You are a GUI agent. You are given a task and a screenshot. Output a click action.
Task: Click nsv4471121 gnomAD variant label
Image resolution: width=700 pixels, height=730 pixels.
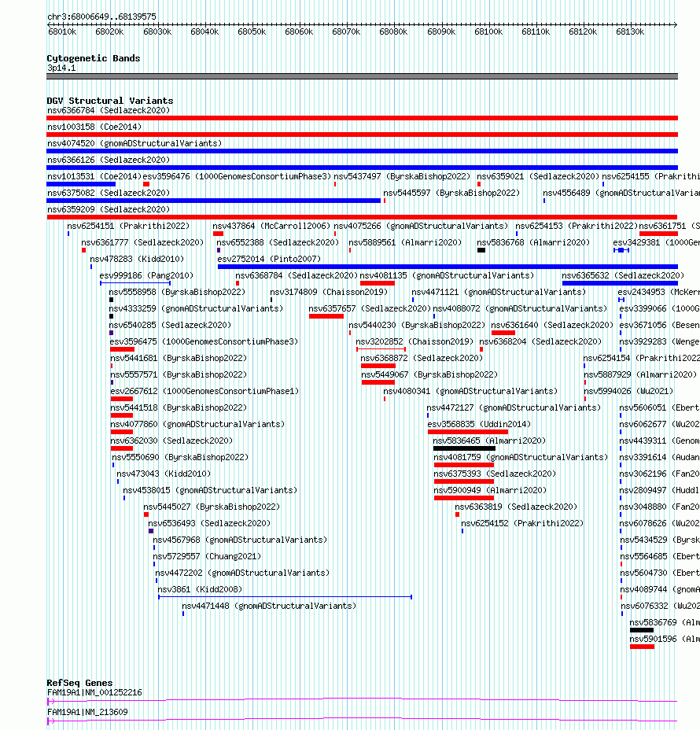499,292
